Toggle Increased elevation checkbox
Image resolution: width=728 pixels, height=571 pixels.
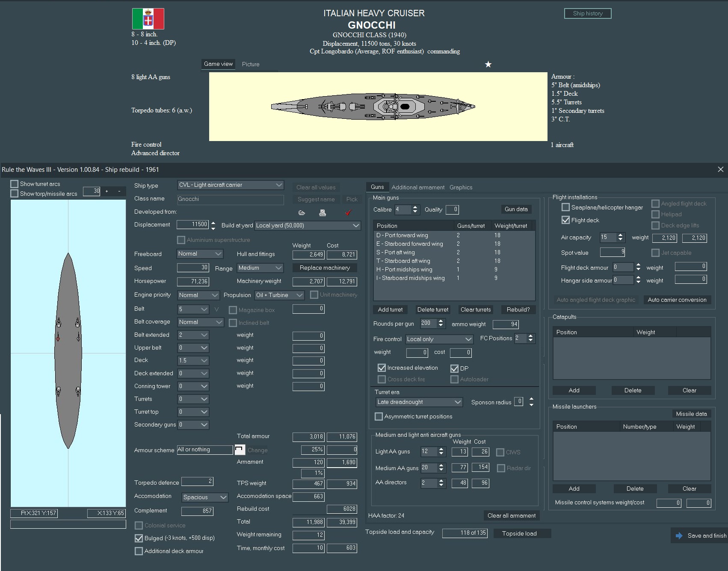382,368
